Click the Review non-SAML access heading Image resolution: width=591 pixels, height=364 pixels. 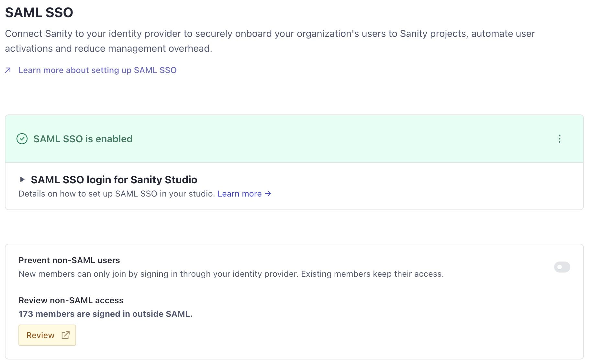[71, 300]
